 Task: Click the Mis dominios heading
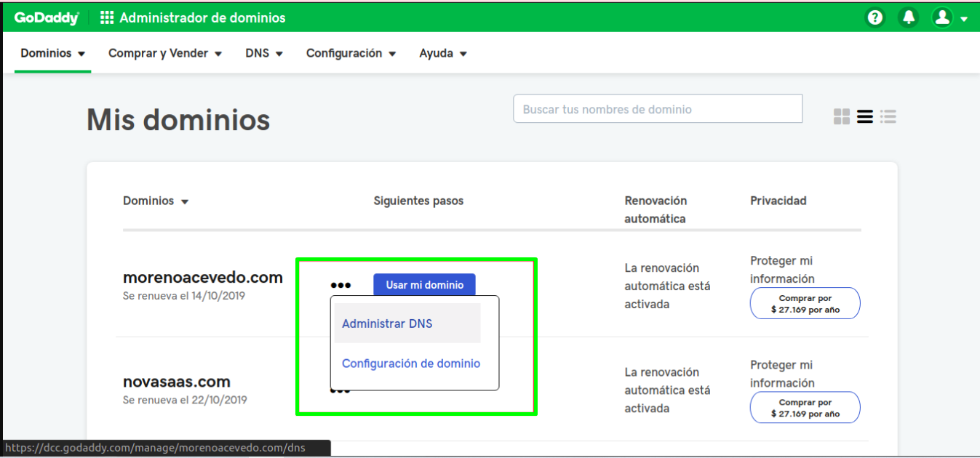click(178, 120)
